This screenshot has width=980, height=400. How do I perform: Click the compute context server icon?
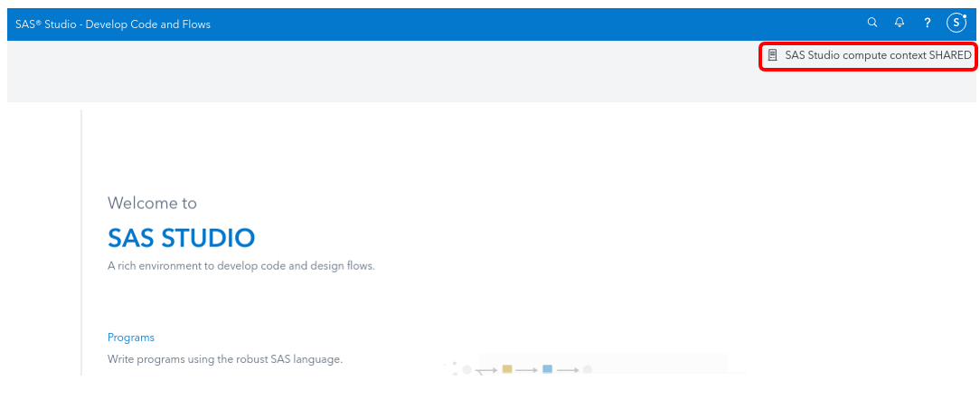pyautogui.click(x=772, y=55)
